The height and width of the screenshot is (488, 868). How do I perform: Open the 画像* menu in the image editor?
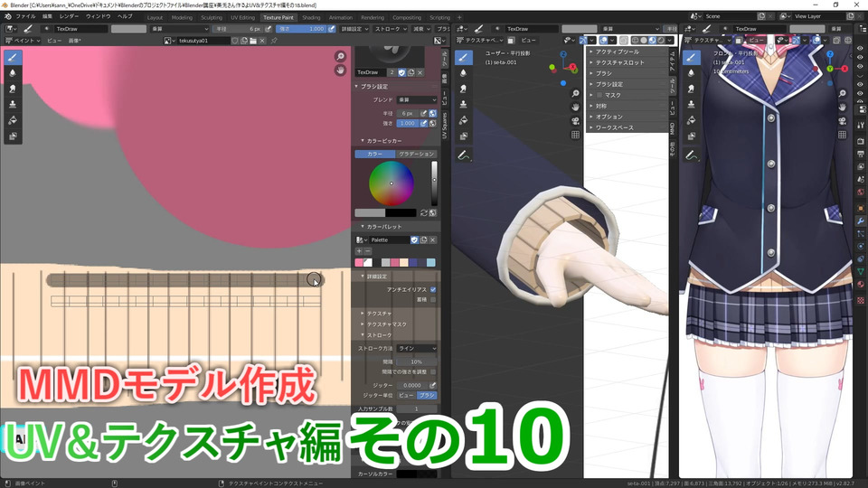point(74,41)
